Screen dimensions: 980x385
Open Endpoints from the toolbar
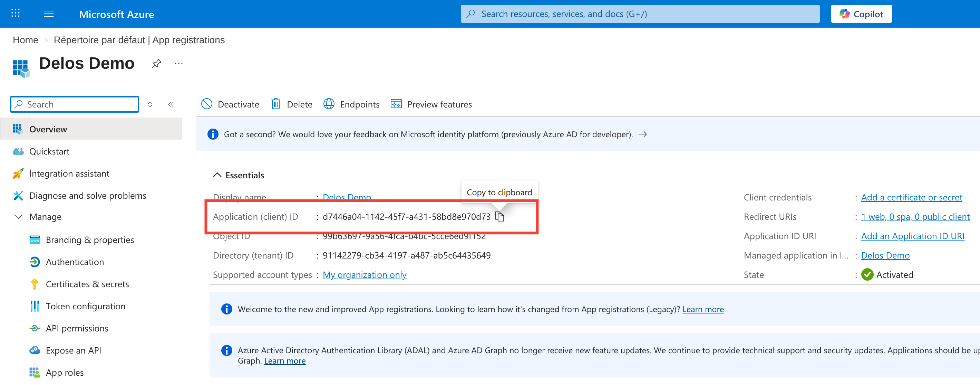pyautogui.click(x=351, y=104)
